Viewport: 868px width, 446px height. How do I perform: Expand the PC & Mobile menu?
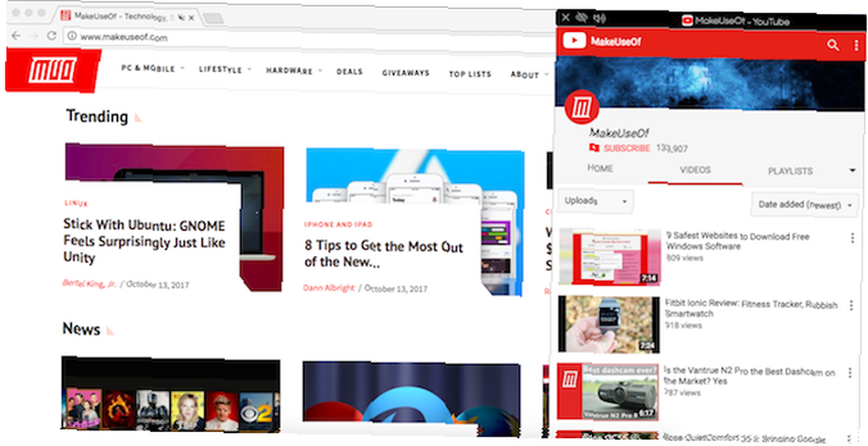tap(152, 69)
